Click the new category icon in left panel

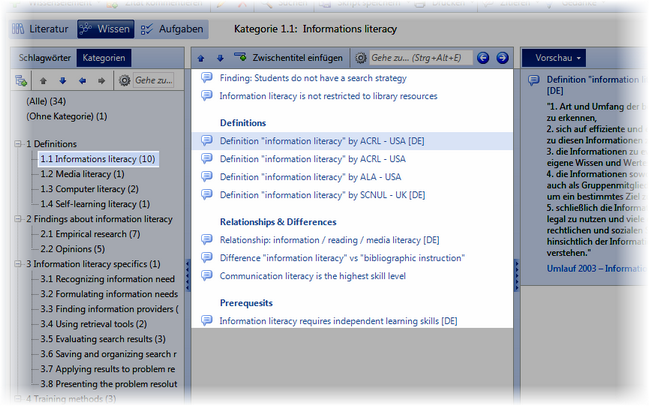[x=21, y=81]
